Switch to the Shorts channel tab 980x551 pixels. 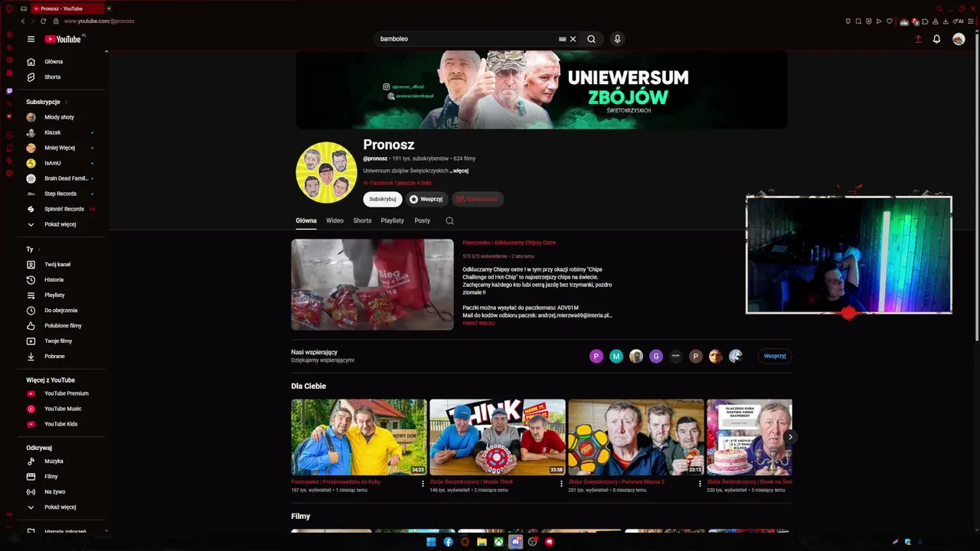[x=362, y=221]
